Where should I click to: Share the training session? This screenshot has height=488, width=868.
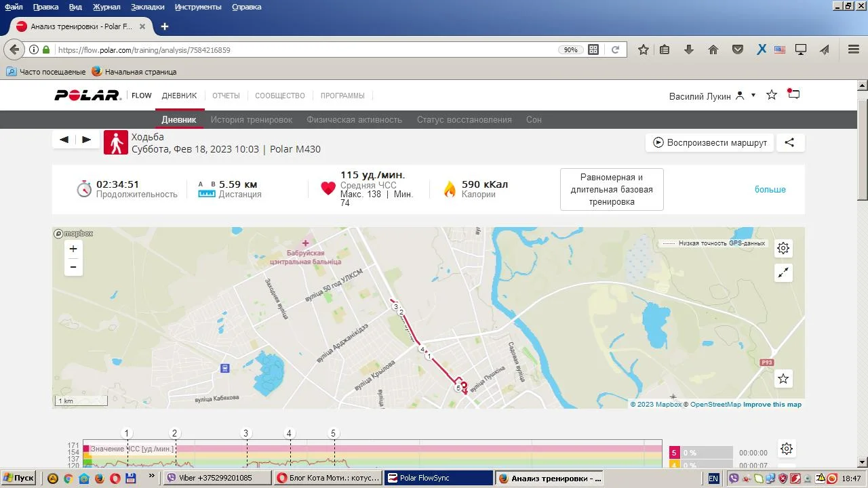tap(790, 142)
